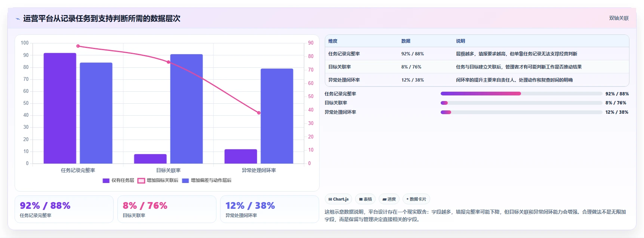Click the blue bar for 任务记录完整率
The width and height of the screenshot is (644, 238).
point(96,113)
